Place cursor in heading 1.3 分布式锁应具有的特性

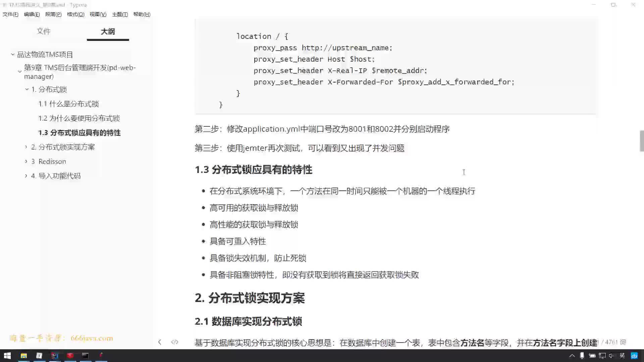253,170
